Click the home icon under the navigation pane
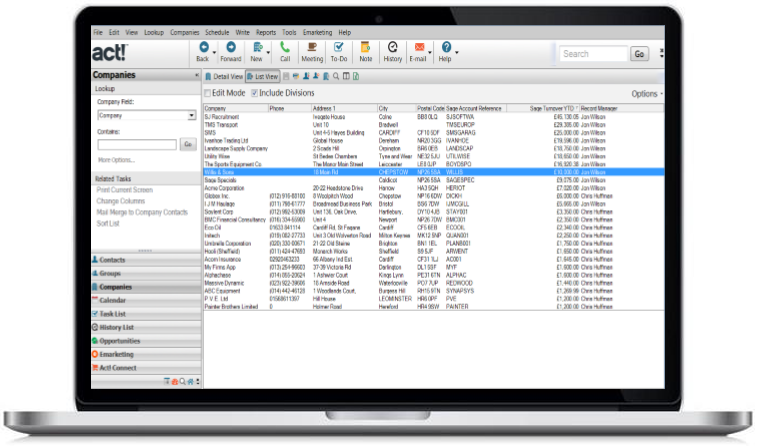Viewport: 758px width, 447px height. [x=190, y=382]
